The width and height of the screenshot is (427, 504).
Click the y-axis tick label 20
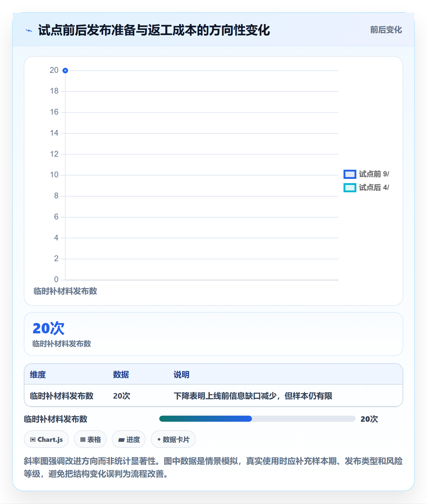[54, 70]
